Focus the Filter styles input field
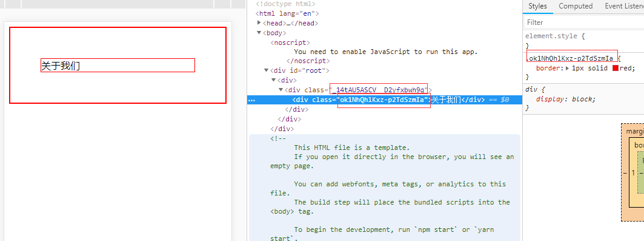The width and height of the screenshot is (644, 241). 583,22
